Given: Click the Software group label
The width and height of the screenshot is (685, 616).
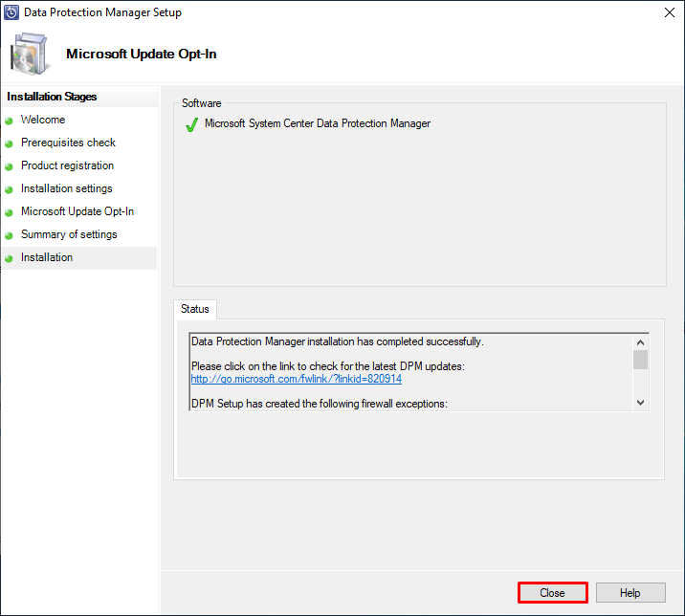Looking at the screenshot, I should coord(202,103).
